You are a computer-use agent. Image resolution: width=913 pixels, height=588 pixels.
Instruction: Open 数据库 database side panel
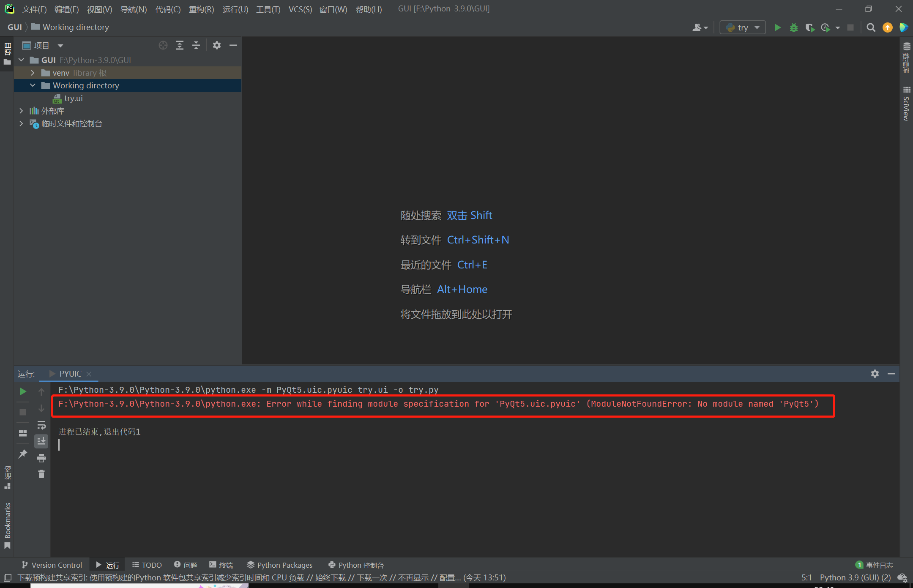point(907,58)
